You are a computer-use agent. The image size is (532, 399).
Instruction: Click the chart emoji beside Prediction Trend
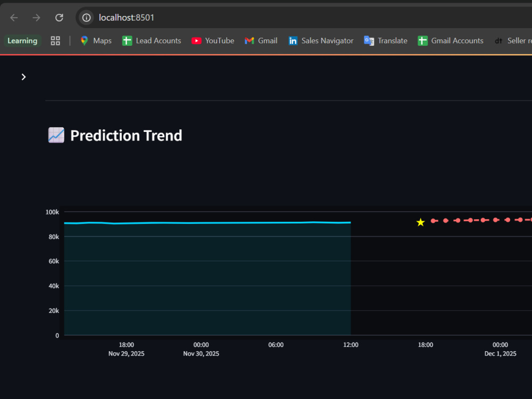[56, 135]
